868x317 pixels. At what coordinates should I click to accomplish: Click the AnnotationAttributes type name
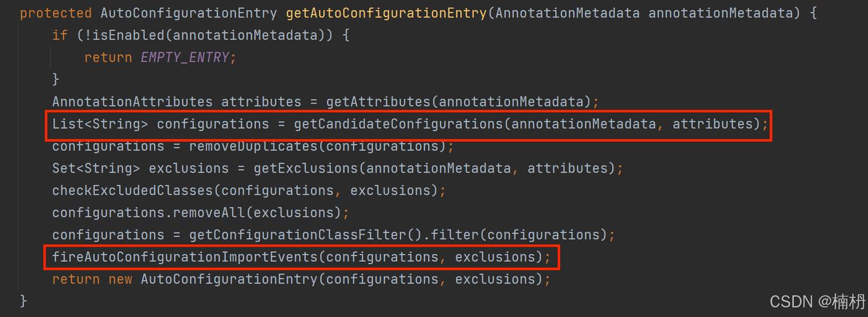point(132,102)
